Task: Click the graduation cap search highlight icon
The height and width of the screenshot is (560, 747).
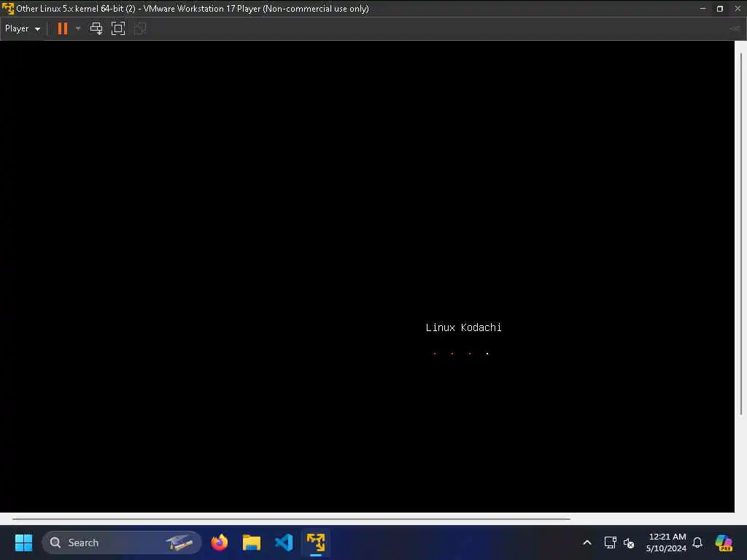Action: (x=179, y=542)
